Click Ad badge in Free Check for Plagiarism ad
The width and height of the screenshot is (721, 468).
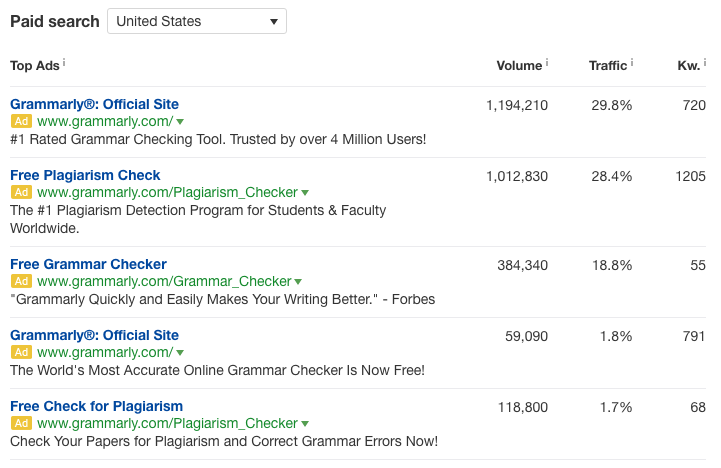tap(21, 423)
